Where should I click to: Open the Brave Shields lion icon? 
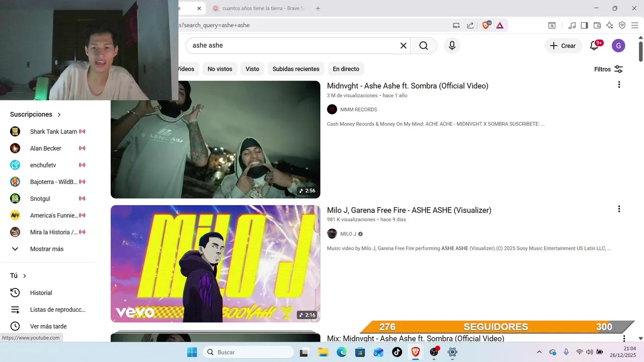point(486,25)
